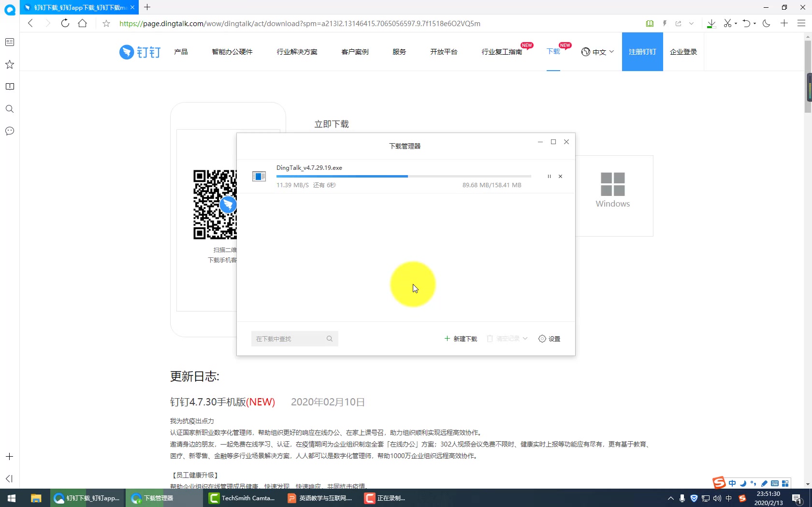This screenshot has height=507, width=812.
Task: Open the browser home page icon
Action: point(83,23)
